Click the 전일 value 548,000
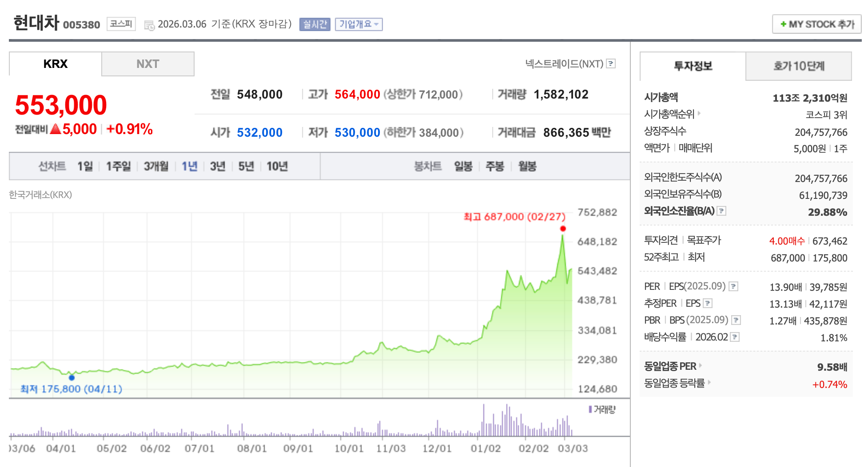 click(260, 94)
